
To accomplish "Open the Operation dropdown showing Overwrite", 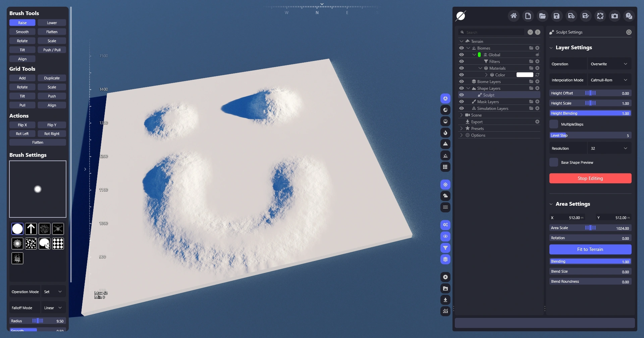I will coord(609,64).
